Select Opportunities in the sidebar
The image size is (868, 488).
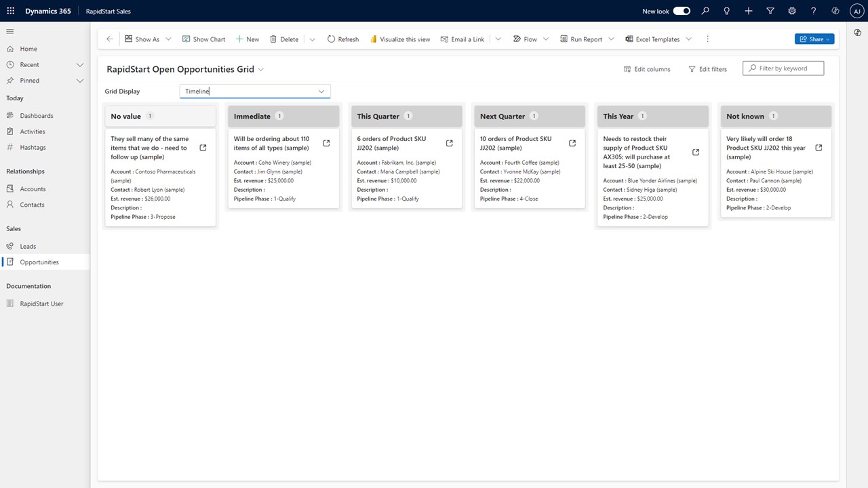tap(45, 262)
